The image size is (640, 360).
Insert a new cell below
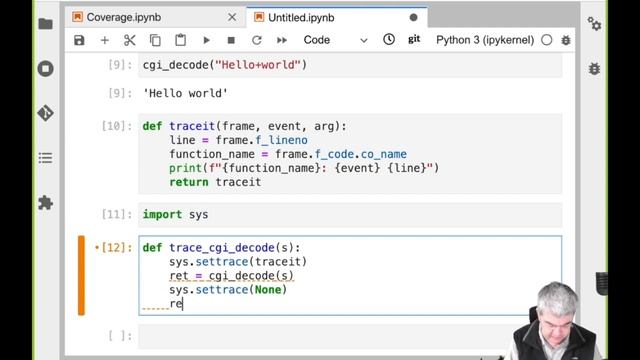coord(104,40)
